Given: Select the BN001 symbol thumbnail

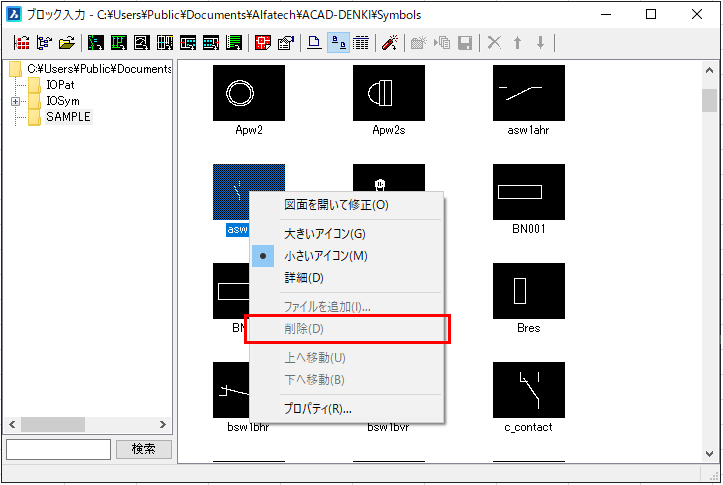Looking at the screenshot, I should (529, 192).
